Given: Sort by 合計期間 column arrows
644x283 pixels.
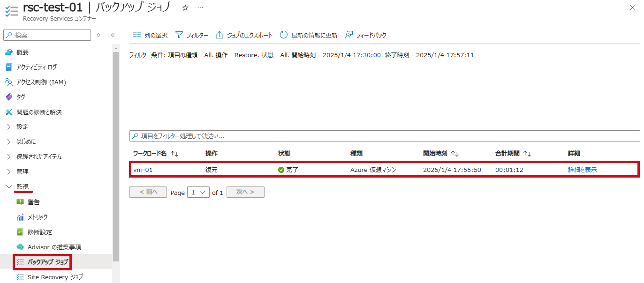Looking at the screenshot, I should (x=527, y=154).
